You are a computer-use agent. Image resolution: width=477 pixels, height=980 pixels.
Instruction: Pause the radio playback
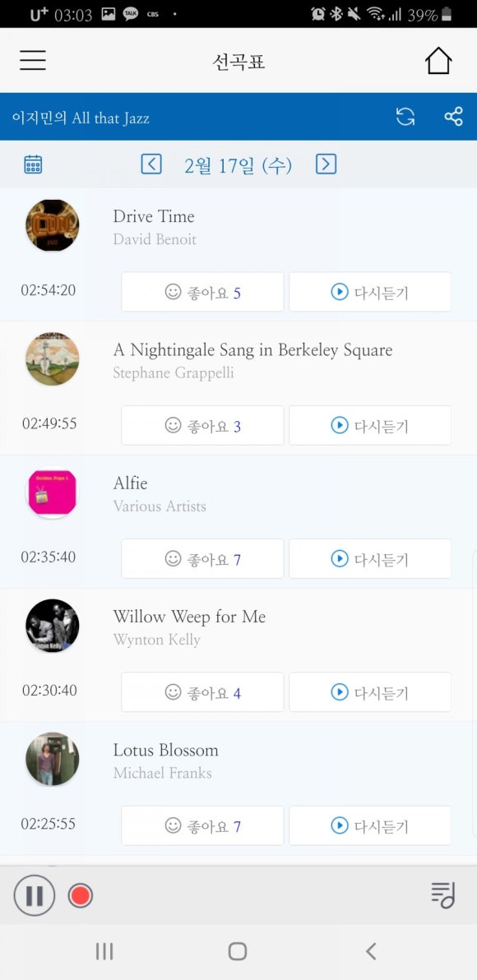point(35,895)
